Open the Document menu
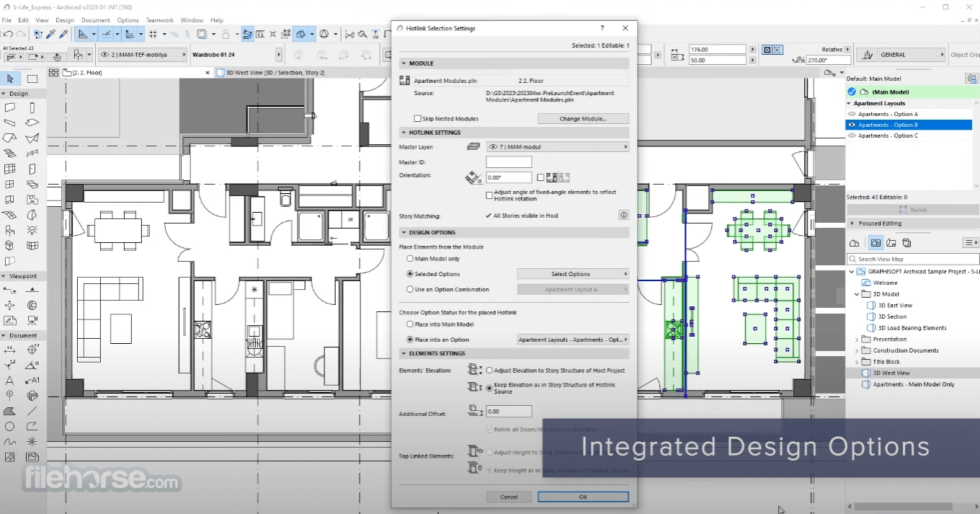Screen dimensions: 980x514 click(x=96, y=20)
